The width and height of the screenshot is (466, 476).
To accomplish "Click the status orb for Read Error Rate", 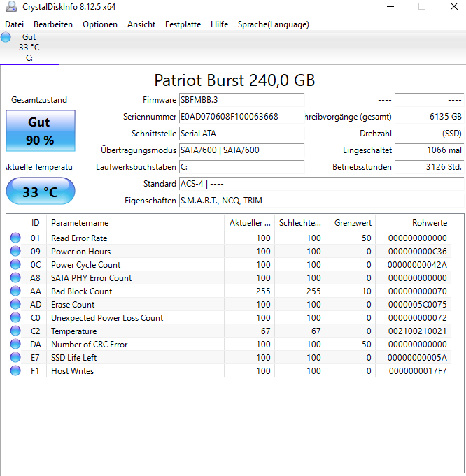I will (x=15, y=238).
